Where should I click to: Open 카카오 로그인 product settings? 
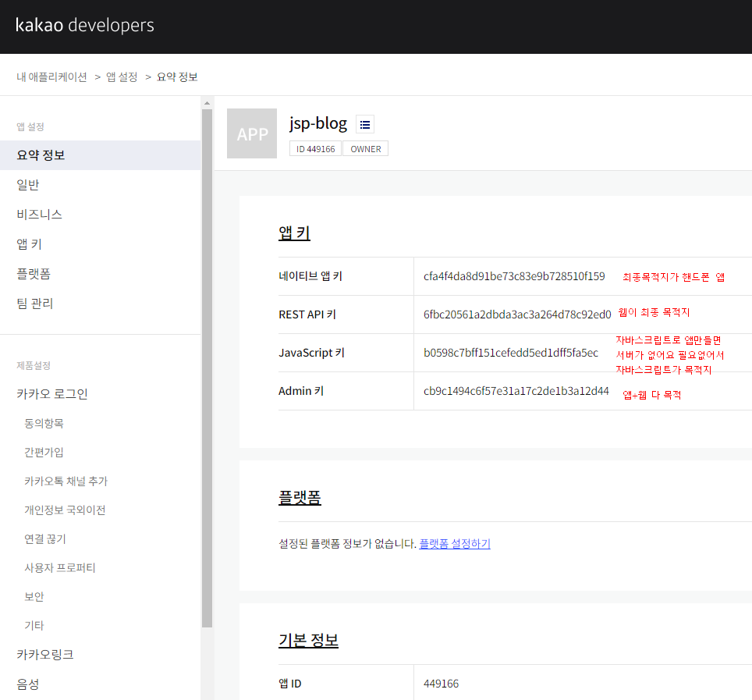(52, 394)
